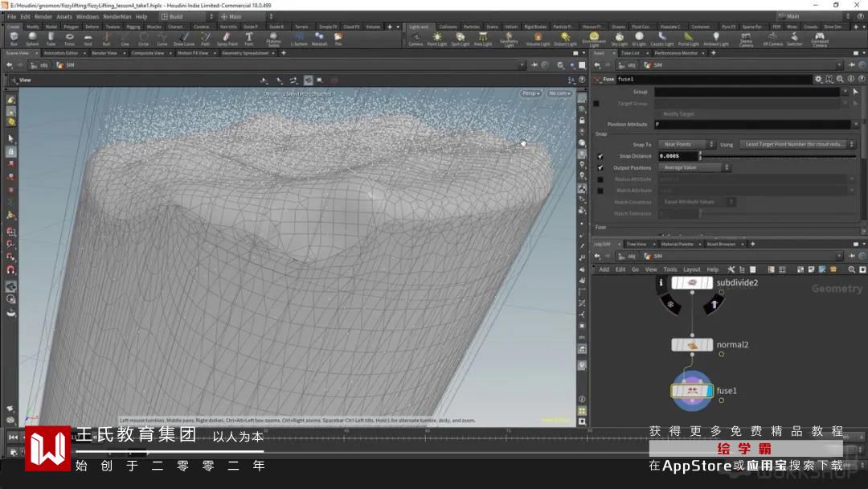Enable the Target Group checkbox
Viewport: 868px width, 489px height.
point(596,104)
